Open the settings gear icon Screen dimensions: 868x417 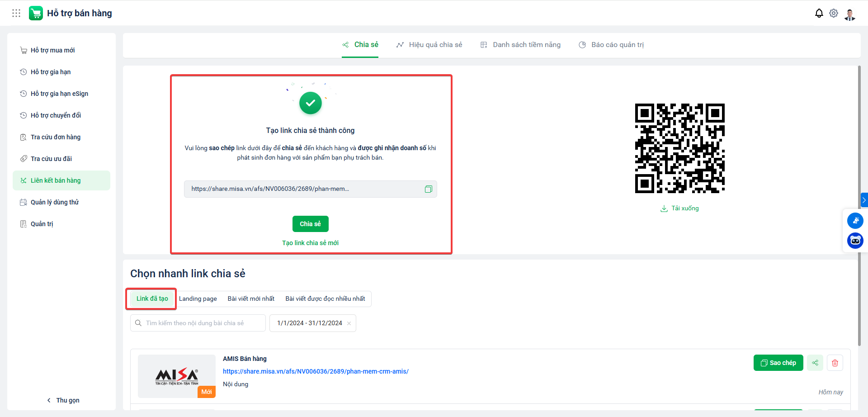tap(834, 13)
